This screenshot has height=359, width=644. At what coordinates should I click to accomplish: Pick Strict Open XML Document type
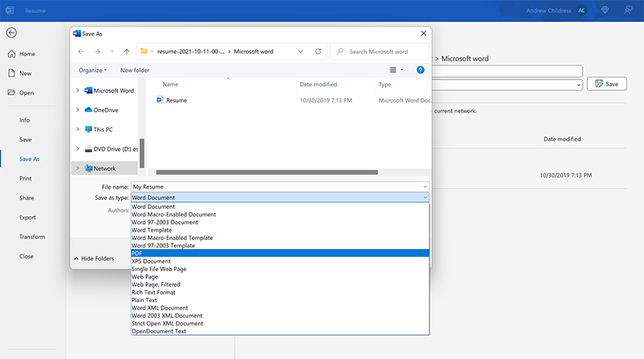click(x=280, y=323)
